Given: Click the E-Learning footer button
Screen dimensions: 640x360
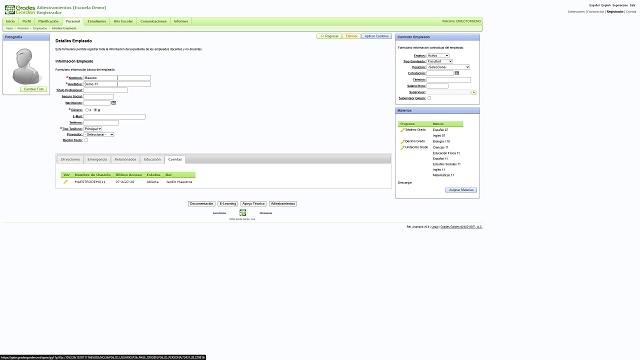Looking at the screenshot, I should pos(227,204).
